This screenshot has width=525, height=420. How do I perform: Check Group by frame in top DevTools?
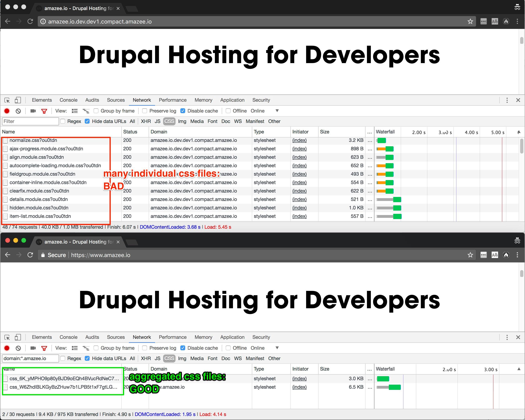[x=96, y=111]
